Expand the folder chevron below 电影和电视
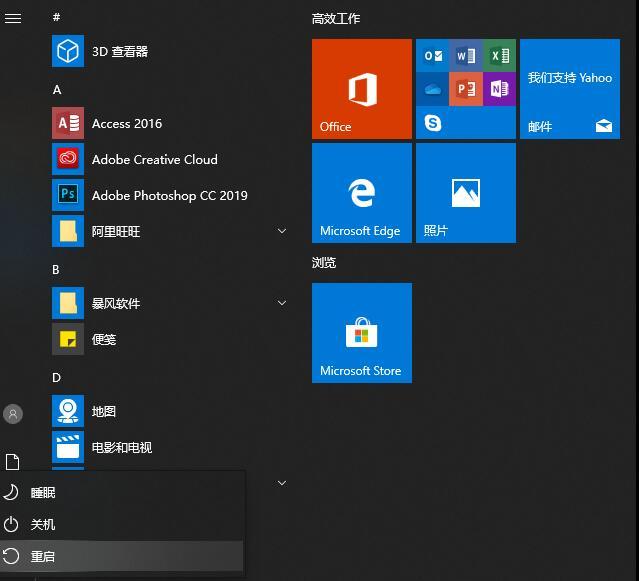Screen dimensions: 639x581 (x=281, y=483)
